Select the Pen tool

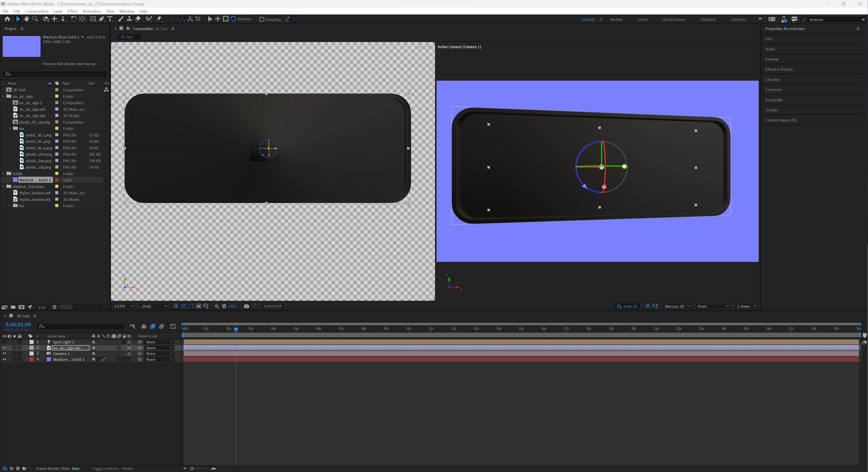101,19
